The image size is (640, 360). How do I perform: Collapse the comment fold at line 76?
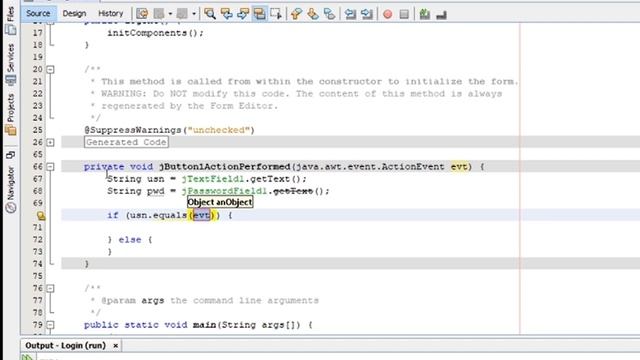50,288
